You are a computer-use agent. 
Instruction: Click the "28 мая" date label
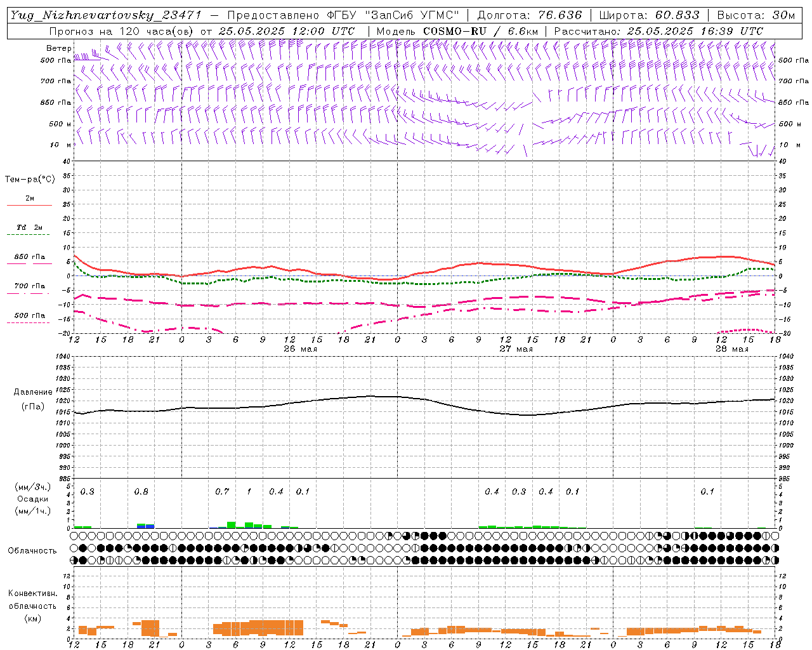tap(732, 349)
